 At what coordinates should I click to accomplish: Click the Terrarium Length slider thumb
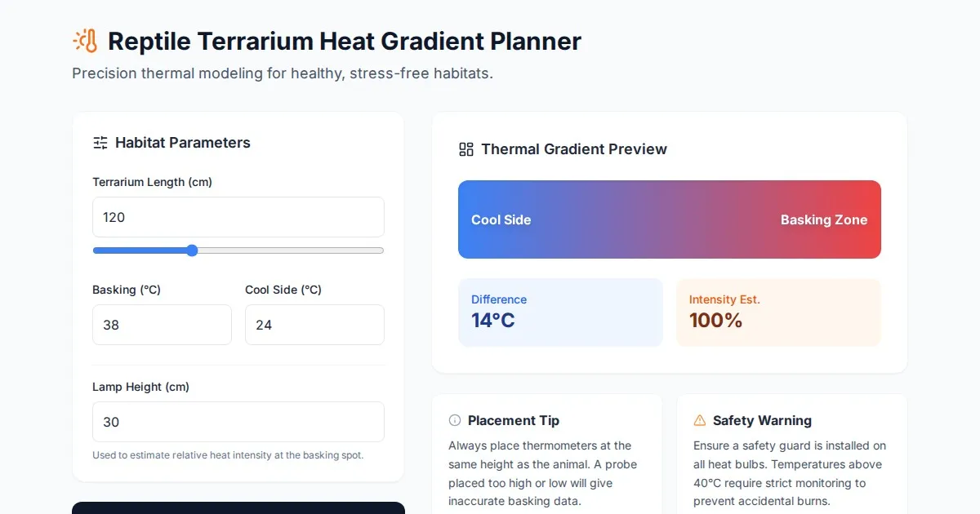click(x=192, y=250)
